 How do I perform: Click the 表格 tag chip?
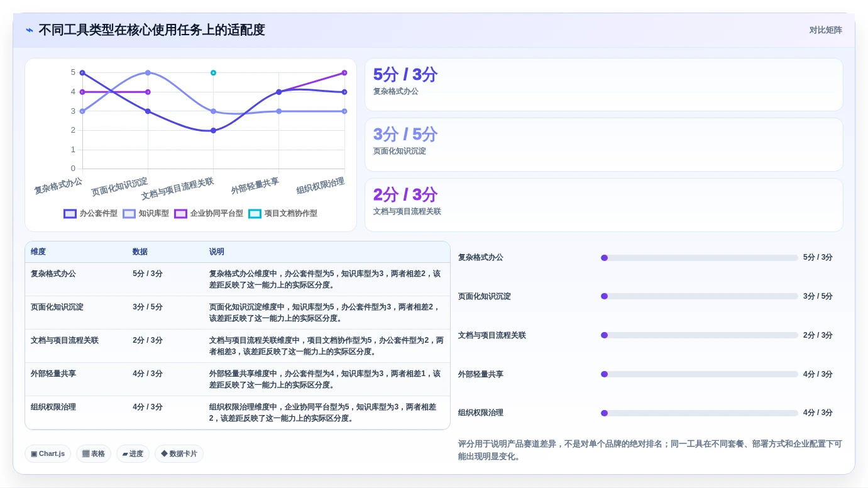point(94,454)
